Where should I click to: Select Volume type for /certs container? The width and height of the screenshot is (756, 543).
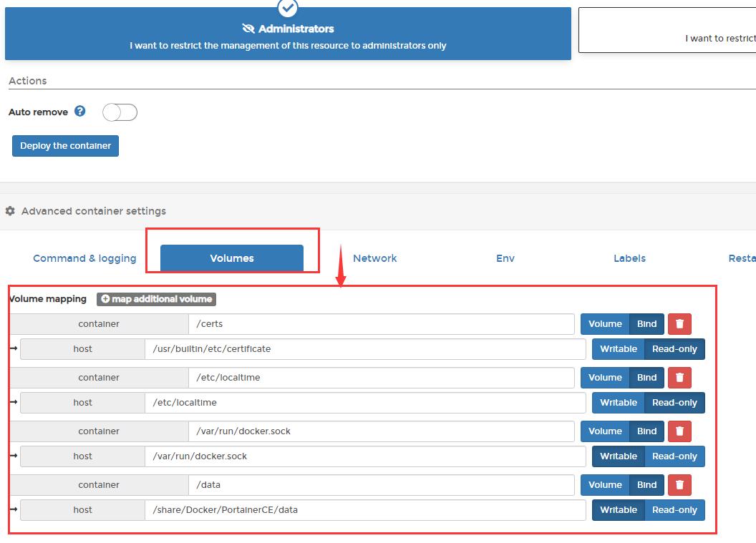coord(605,324)
